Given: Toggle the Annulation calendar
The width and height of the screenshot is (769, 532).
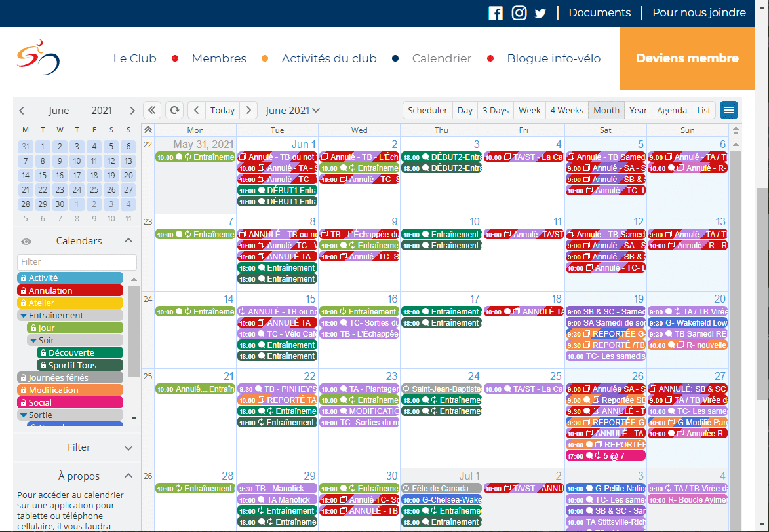Looking at the screenshot, I should tap(70, 290).
